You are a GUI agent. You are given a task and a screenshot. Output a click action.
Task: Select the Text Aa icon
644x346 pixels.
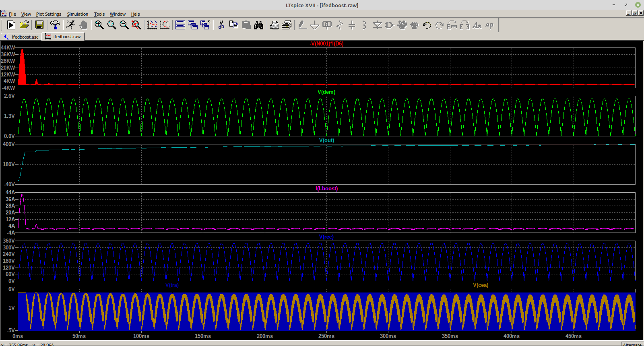coord(477,25)
